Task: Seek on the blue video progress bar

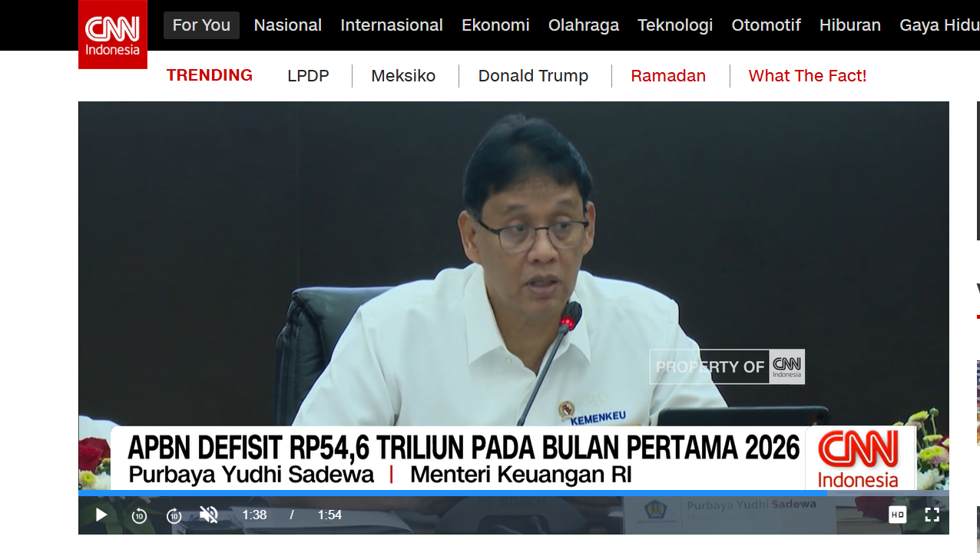Action: pos(513,493)
